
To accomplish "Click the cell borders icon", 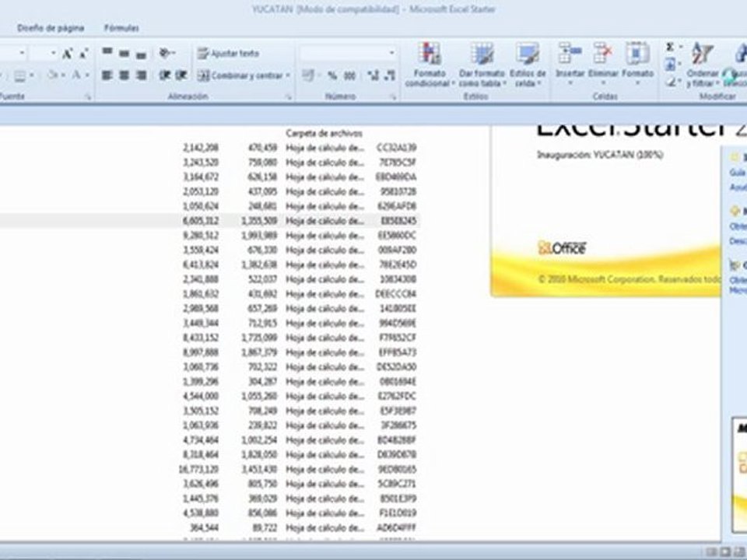I will [x=19, y=75].
